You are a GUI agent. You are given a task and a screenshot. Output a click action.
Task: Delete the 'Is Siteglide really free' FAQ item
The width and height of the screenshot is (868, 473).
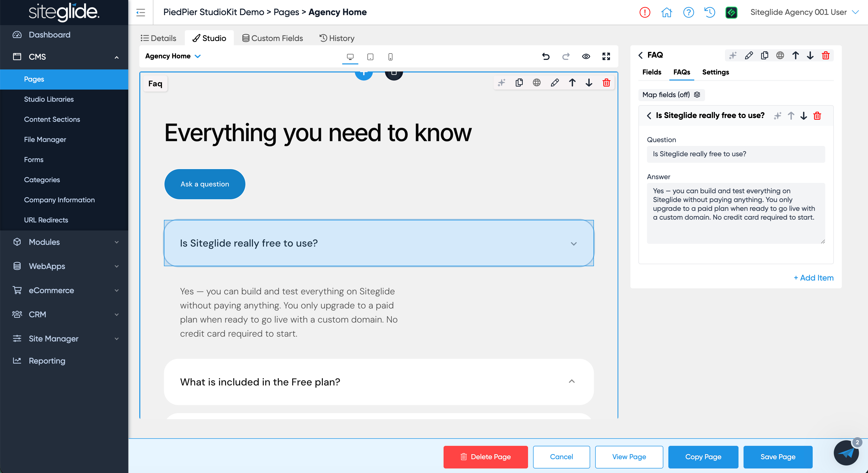pyautogui.click(x=817, y=116)
